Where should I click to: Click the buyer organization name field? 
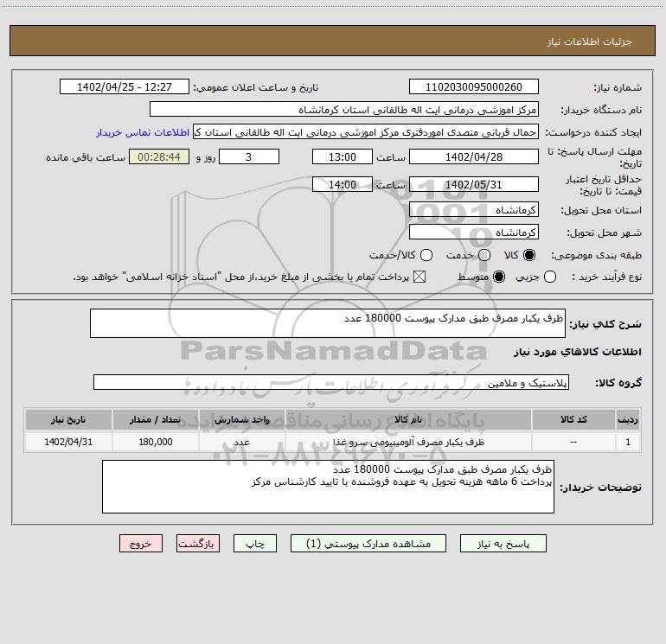344,110
